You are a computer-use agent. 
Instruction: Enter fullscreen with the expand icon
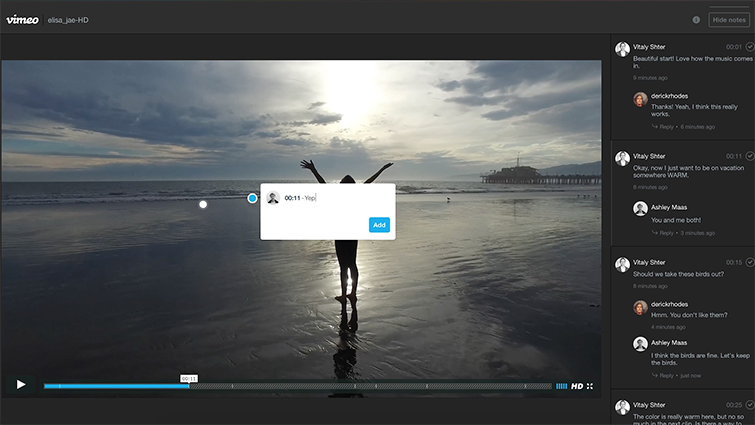pyautogui.click(x=590, y=386)
